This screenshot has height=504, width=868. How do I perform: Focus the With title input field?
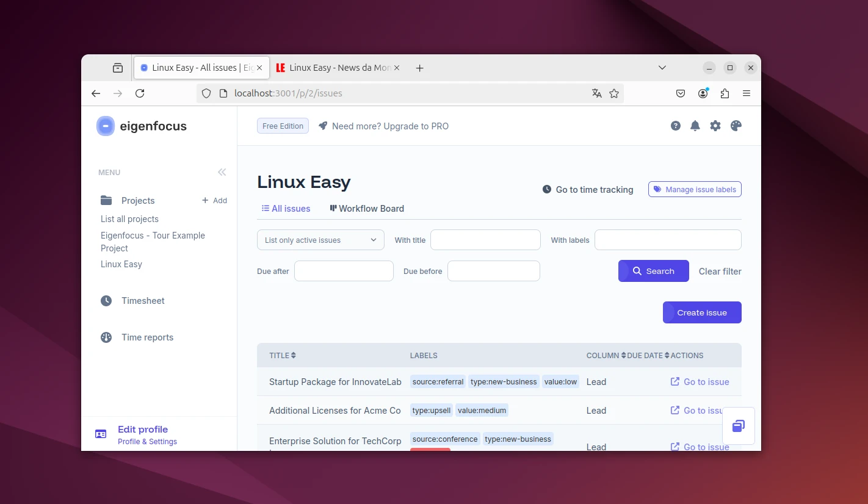tap(485, 240)
